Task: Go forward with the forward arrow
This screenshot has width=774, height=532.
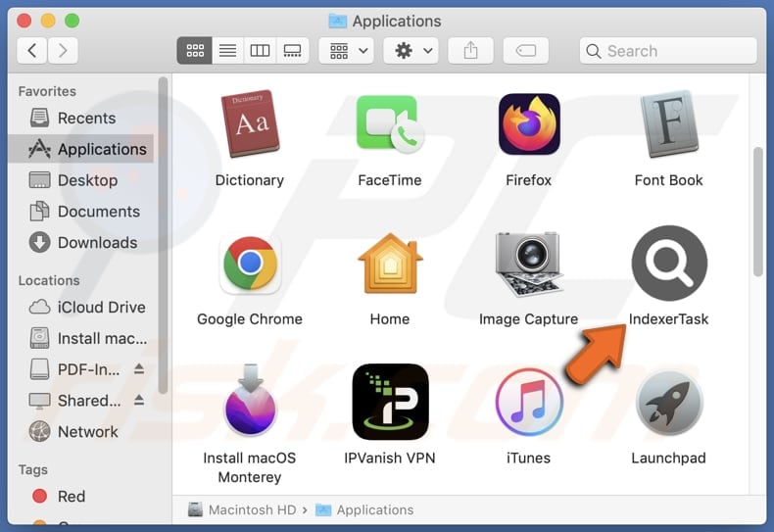Action: coord(63,50)
